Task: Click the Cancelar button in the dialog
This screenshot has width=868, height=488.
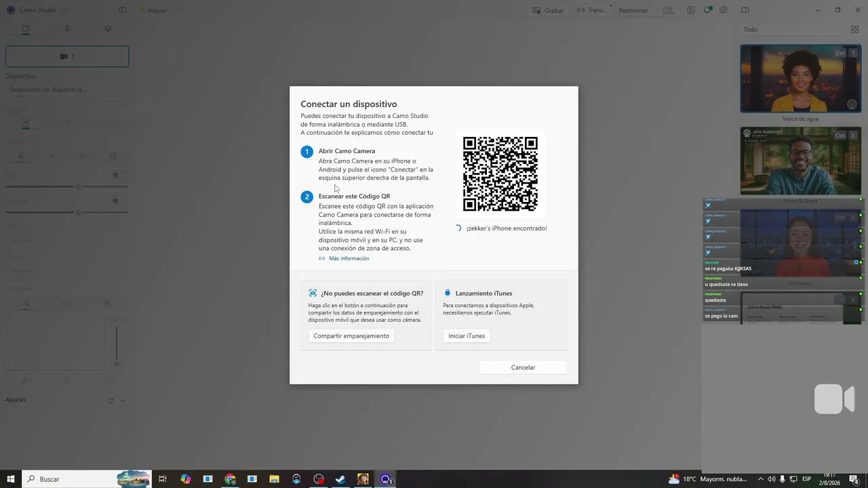Action: click(x=523, y=367)
